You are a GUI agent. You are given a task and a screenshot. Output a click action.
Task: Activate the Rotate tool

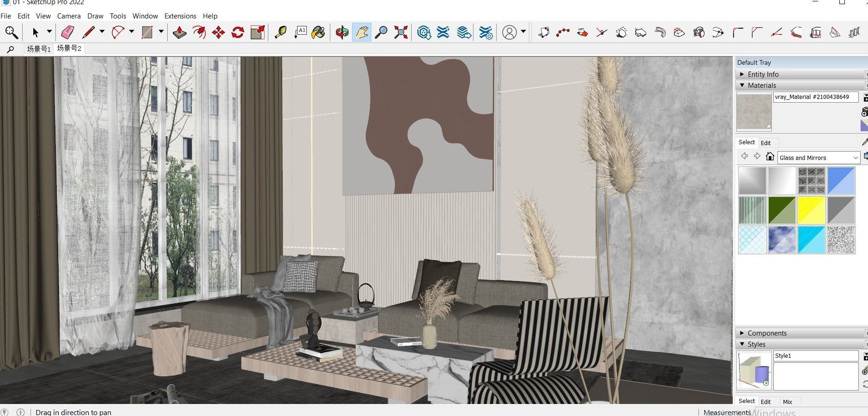tap(237, 32)
